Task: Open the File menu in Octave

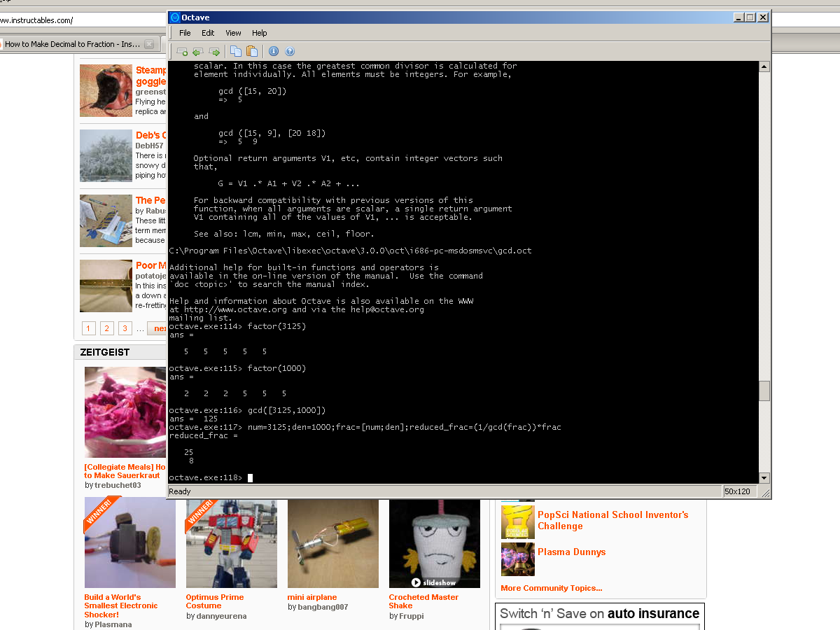Action: [184, 33]
